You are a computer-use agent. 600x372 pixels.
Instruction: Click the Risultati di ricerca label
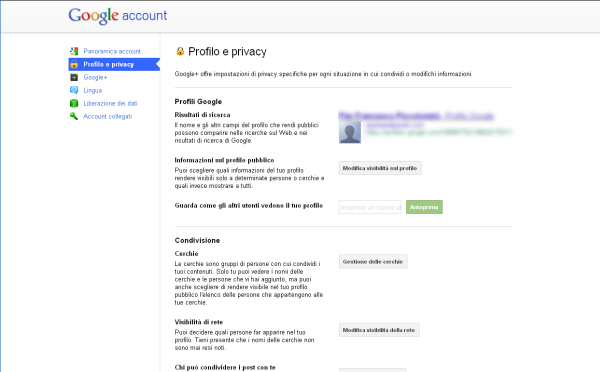point(202,115)
